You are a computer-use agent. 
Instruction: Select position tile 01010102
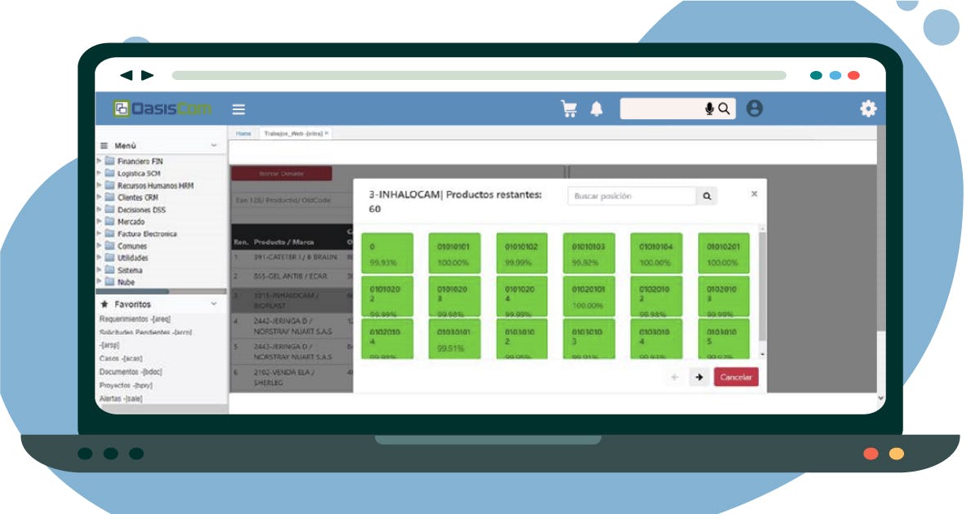pyautogui.click(x=522, y=253)
